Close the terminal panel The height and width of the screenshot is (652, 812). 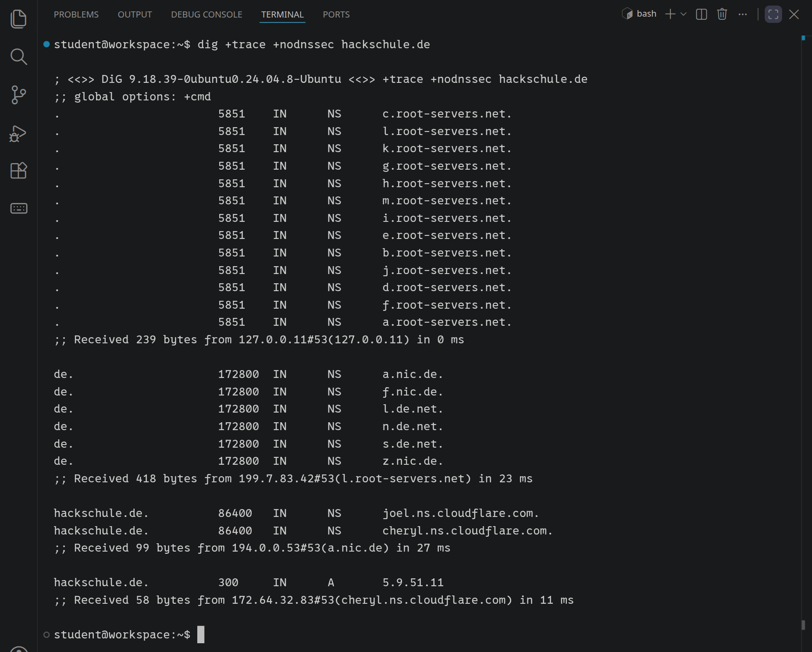(x=794, y=14)
